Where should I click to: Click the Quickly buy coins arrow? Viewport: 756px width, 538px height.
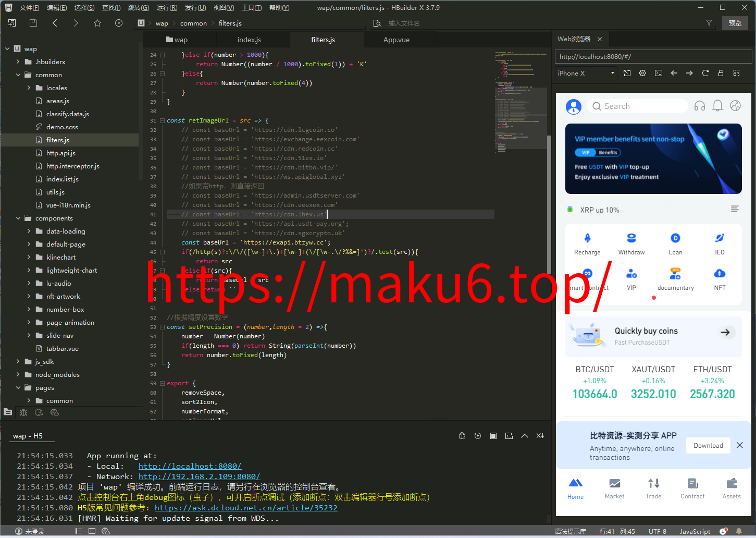(725, 332)
